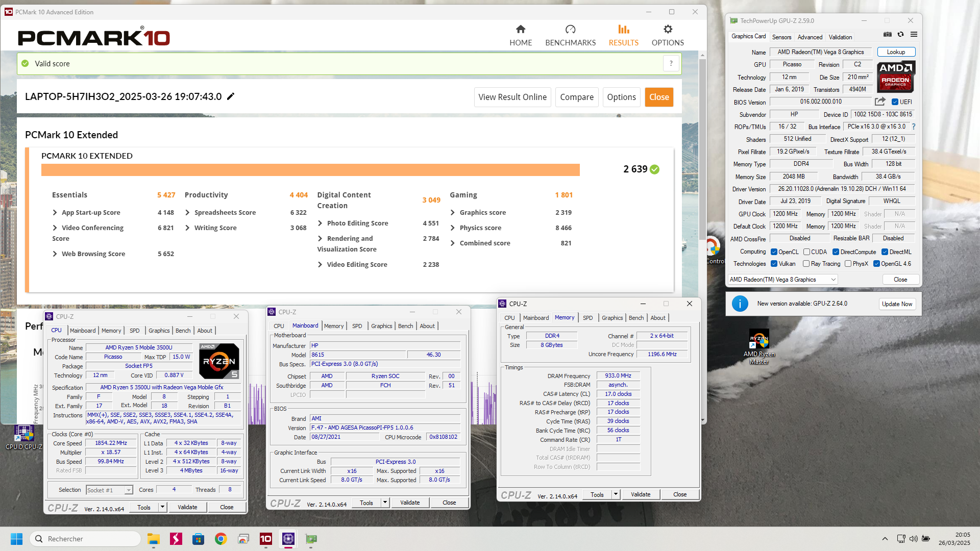
Task: Click the AMD Radeon Graphics logo
Action: 896,77
